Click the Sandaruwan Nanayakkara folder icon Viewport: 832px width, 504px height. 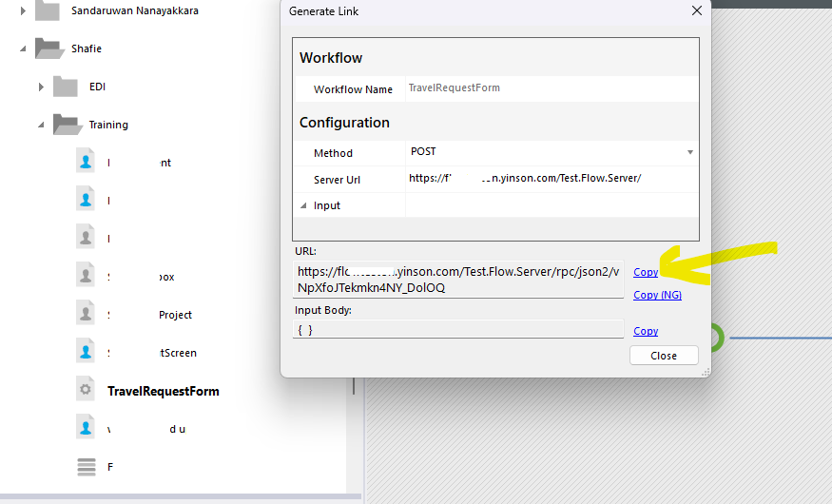pyautogui.click(x=48, y=11)
